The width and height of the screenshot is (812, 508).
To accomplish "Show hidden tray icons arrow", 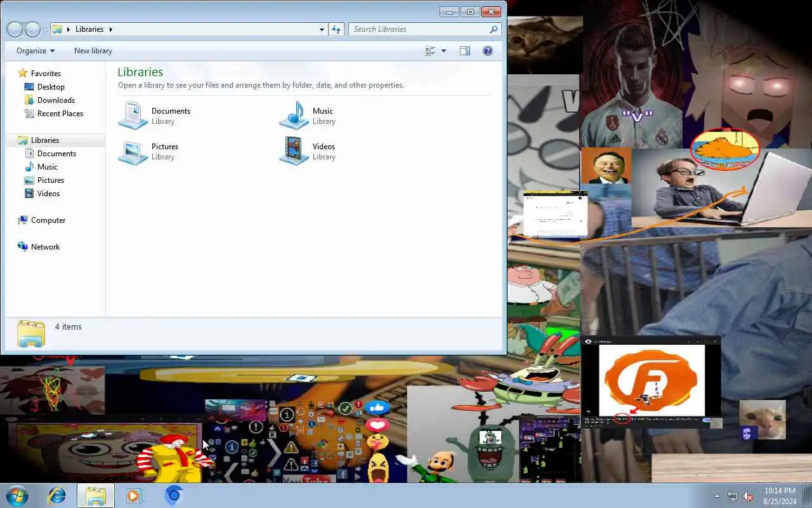I will [x=717, y=496].
